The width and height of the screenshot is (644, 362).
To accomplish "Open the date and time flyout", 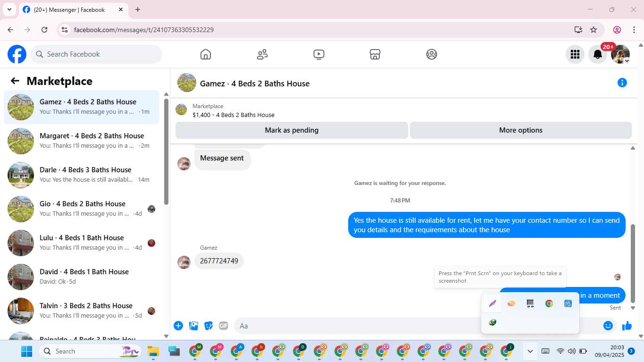I will tap(610, 351).
